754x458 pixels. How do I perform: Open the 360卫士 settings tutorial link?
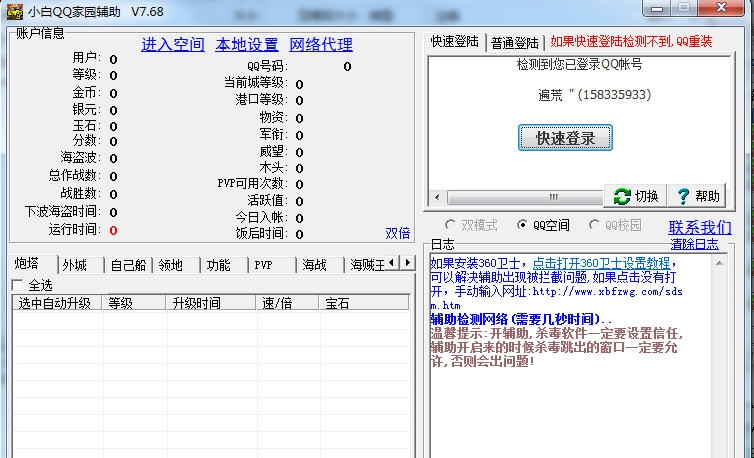pyautogui.click(x=601, y=264)
